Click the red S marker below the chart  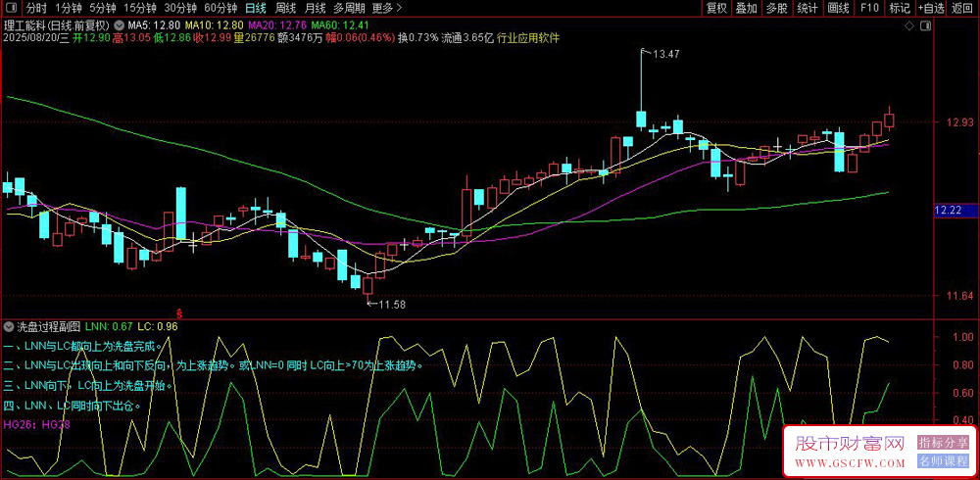click(x=180, y=312)
